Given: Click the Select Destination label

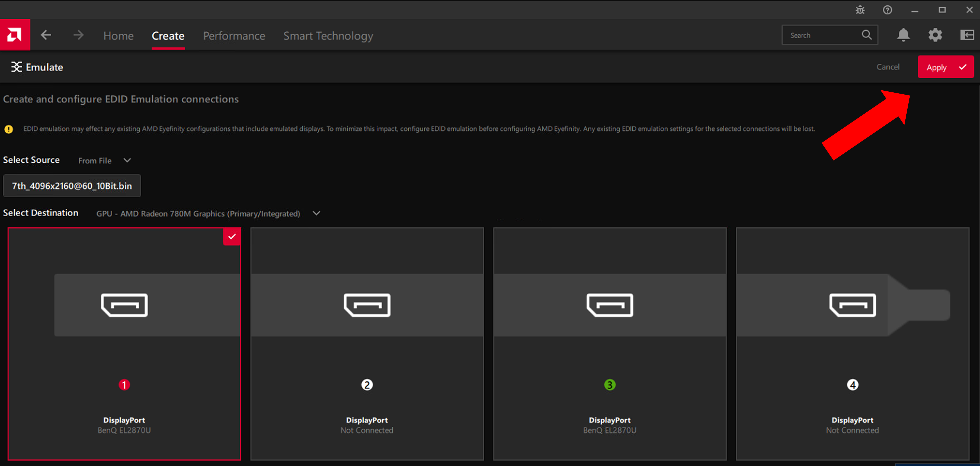Looking at the screenshot, I should pos(41,213).
